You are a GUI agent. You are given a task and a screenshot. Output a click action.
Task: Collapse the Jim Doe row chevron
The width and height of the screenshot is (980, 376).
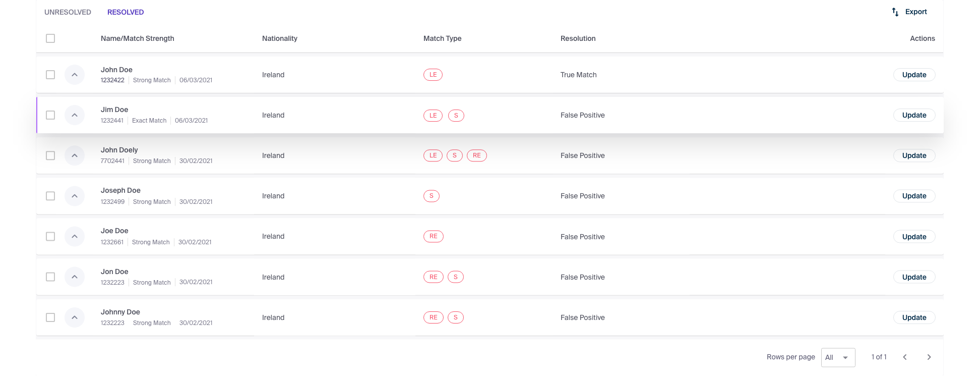pos(75,115)
